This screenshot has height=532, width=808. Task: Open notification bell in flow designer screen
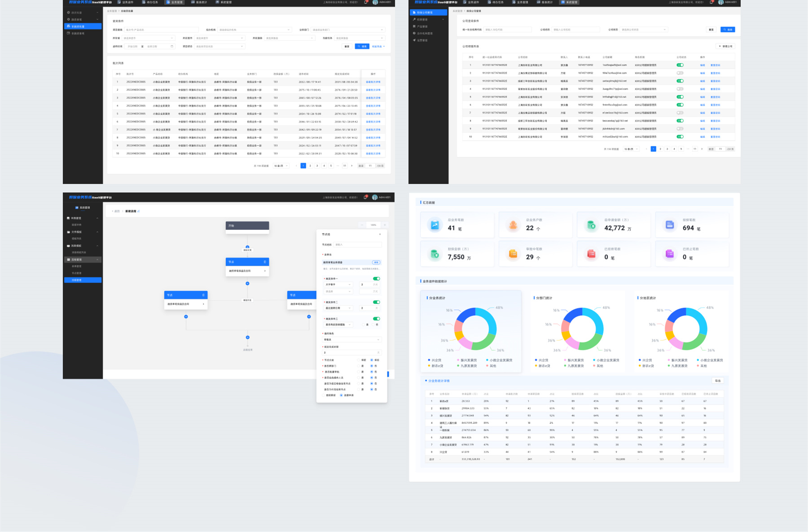(x=366, y=197)
